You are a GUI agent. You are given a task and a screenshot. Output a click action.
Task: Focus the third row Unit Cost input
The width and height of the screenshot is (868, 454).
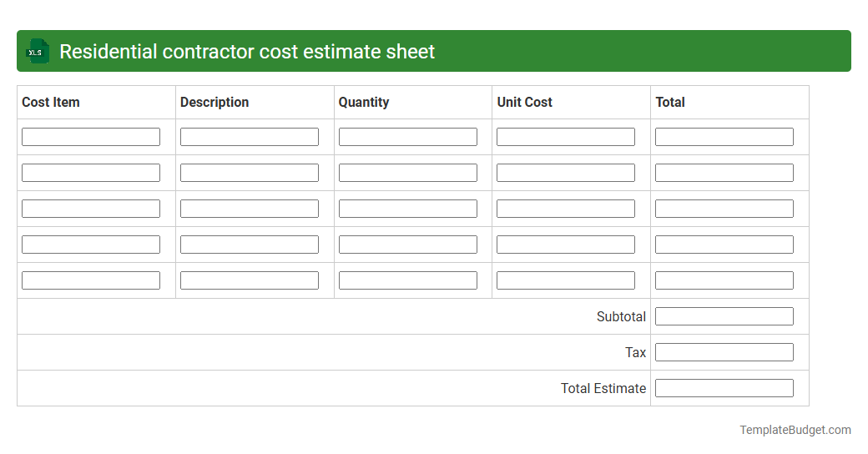pos(566,209)
